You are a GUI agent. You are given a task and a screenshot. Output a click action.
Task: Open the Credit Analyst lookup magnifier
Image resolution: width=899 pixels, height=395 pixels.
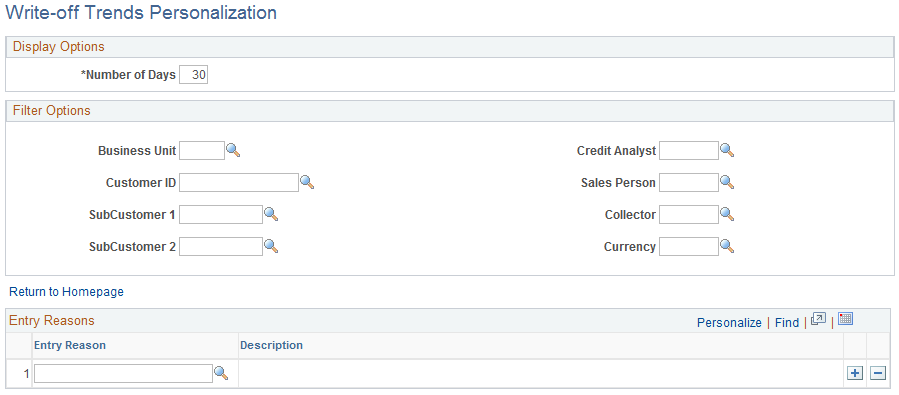click(x=727, y=150)
